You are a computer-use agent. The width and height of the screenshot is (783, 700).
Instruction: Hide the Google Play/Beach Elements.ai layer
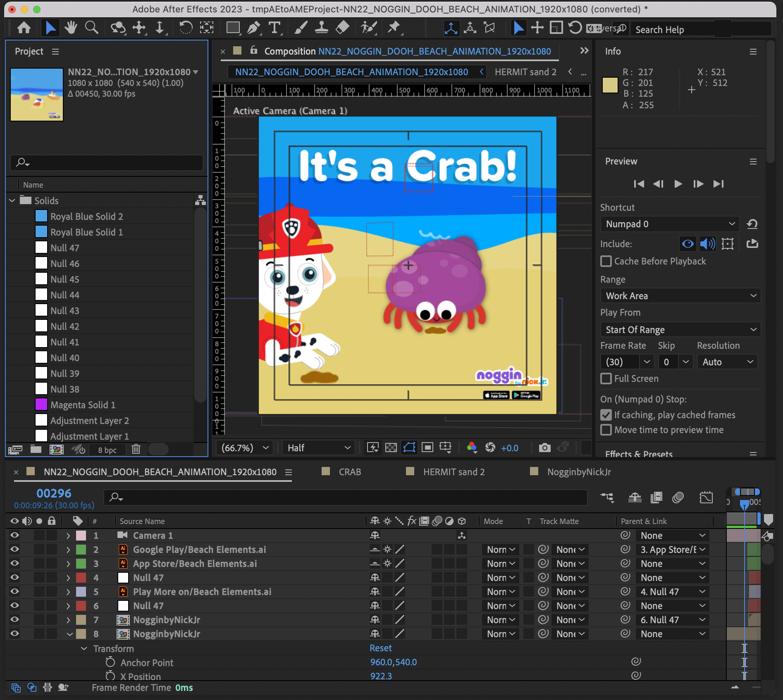14,549
